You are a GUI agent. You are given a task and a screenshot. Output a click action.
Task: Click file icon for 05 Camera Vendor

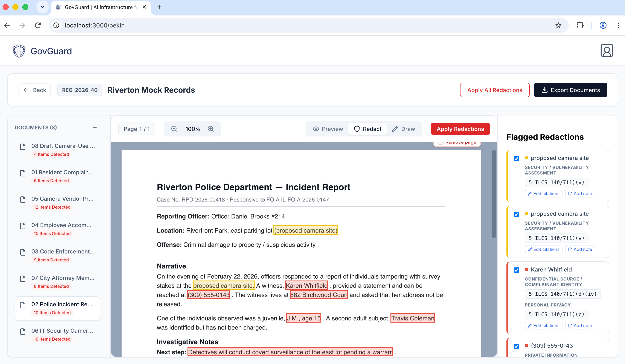point(23,199)
